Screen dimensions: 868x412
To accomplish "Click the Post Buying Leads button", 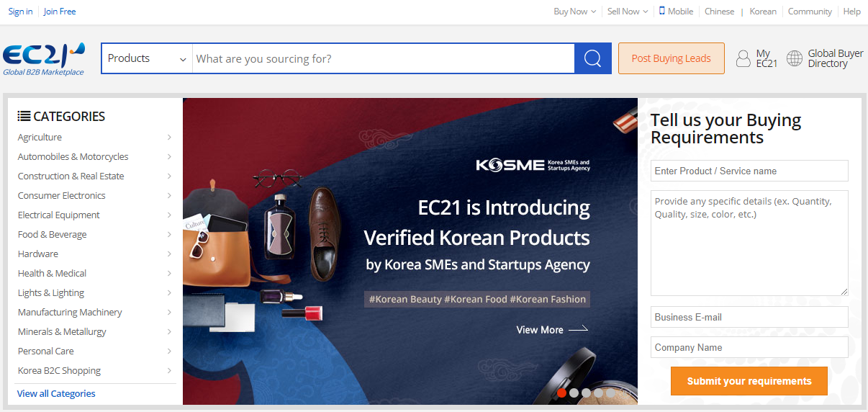I will 671,58.
